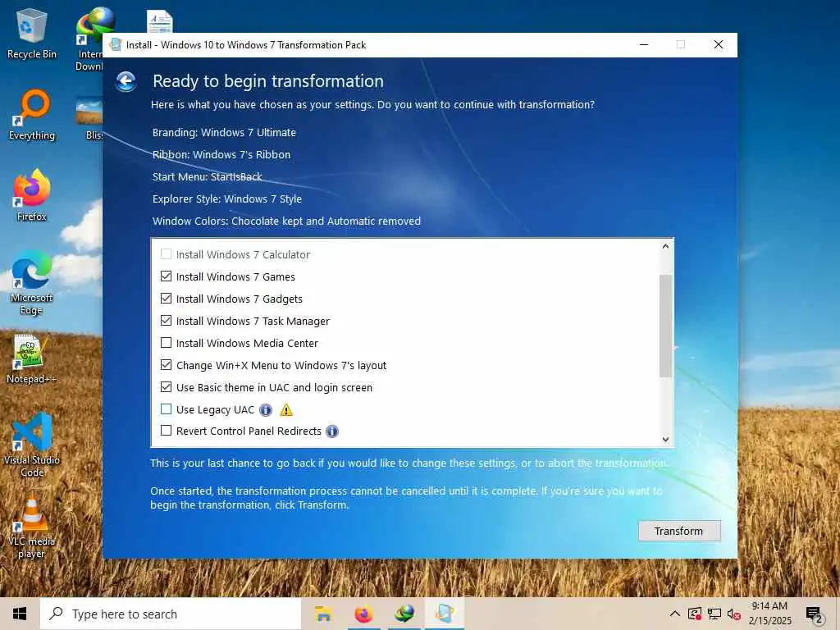840x630 pixels.
Task: Click Start Menu: StartIsBack text
Action: coord(208,177)
